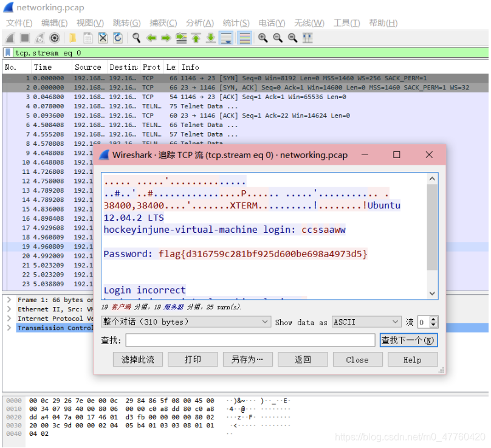Toggle packet colorization icon
This screenshot has width=491, height=448.
click(x=244, y=38)
